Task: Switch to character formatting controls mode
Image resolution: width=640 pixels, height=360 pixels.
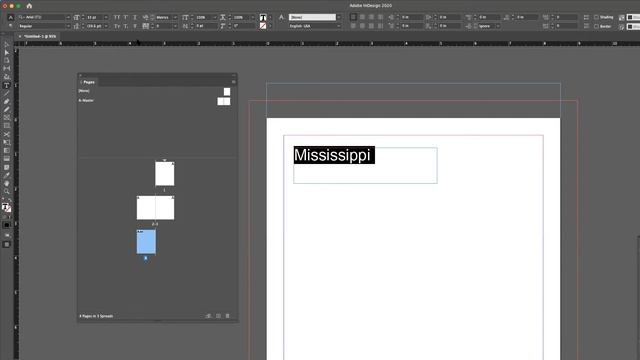Action: tap(11, 17)
